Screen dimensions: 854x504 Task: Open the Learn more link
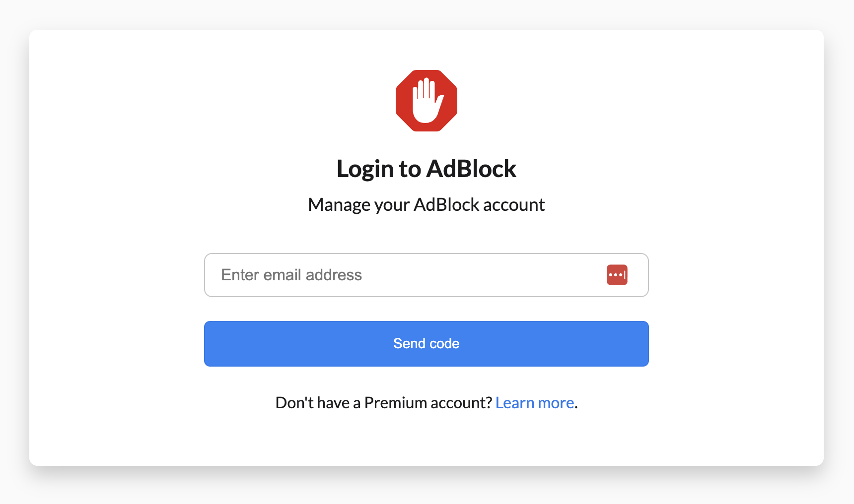pos(535,403)
